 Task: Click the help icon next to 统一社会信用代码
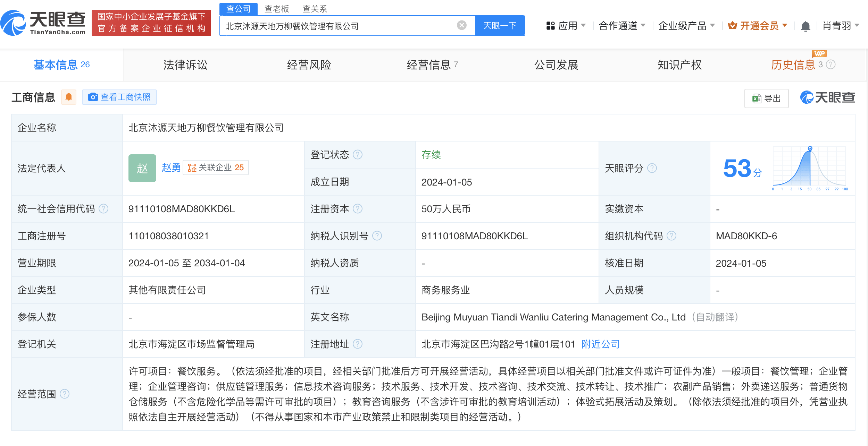[x=103, y=209]
